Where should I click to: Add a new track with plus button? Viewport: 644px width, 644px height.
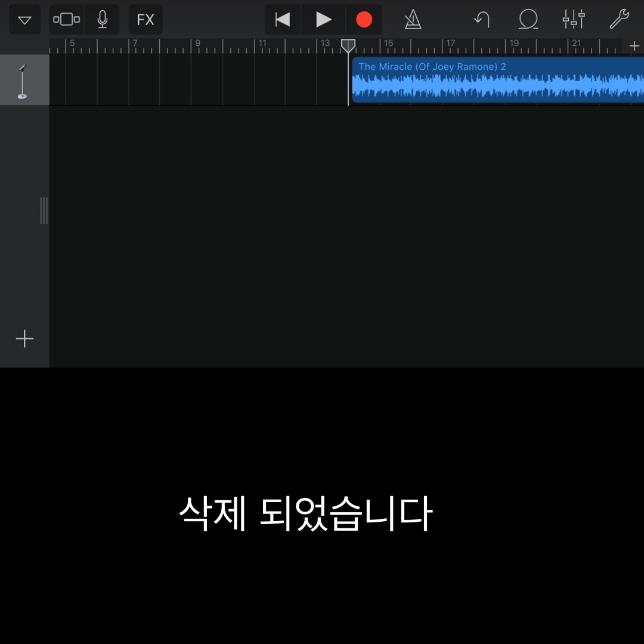click(x=24, y=339)
